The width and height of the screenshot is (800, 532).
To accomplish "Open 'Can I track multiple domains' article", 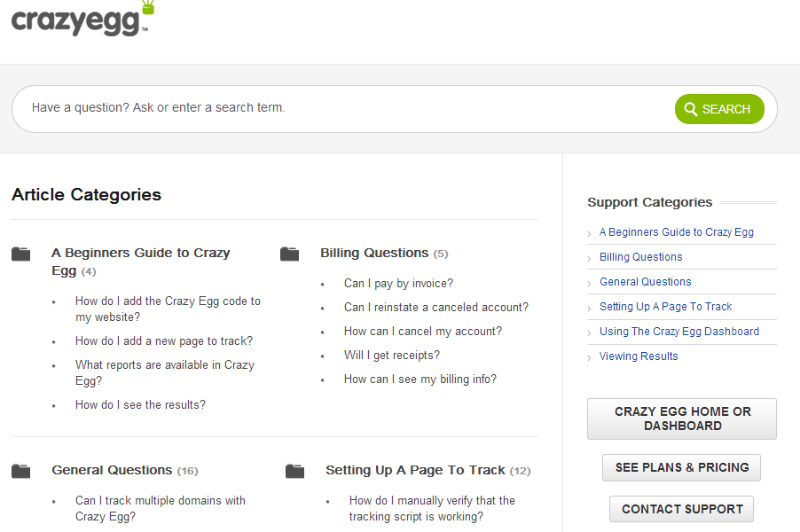I will pyautogui.click(x=161, y=509).
